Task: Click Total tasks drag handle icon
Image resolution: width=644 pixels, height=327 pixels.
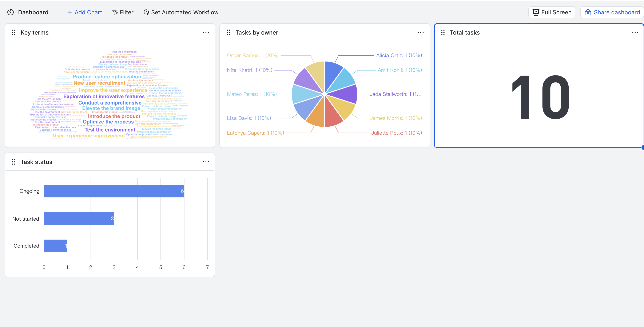Action: point(443,32)
